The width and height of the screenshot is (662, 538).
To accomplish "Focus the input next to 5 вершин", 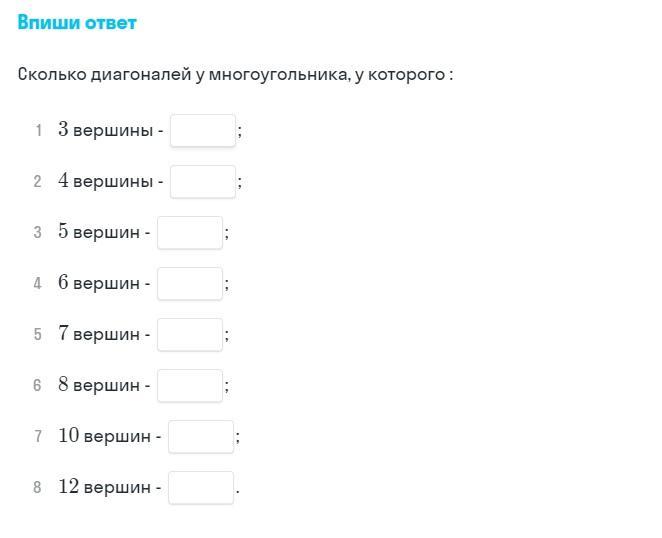I will coord(190,233).
